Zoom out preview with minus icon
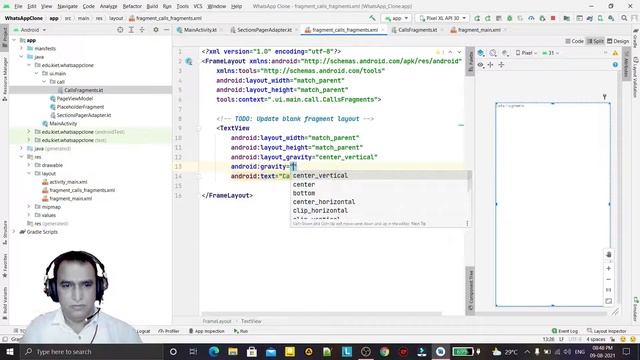Image resolution: width=640 pixels, height=360 pixels. pyautogui.click(x=609, y=280)
